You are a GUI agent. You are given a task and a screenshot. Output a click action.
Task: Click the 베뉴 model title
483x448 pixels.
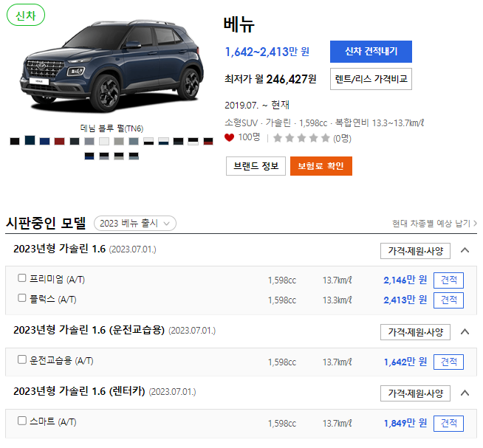coord(239,24)
